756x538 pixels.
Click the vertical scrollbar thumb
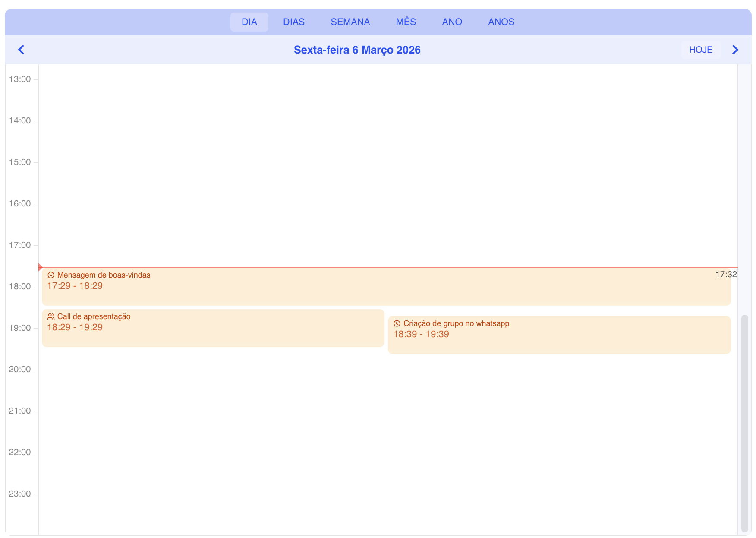point(744,423)
